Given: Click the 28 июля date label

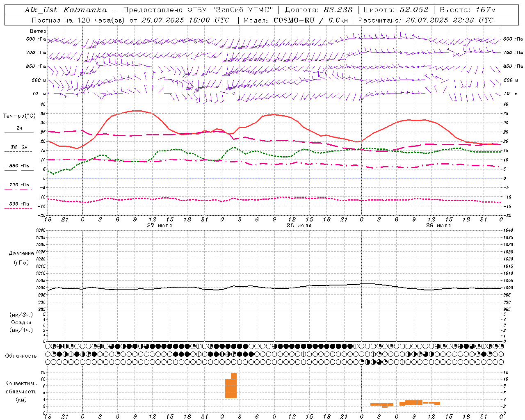Looking at the screenshot, I should tap(299, 226).
